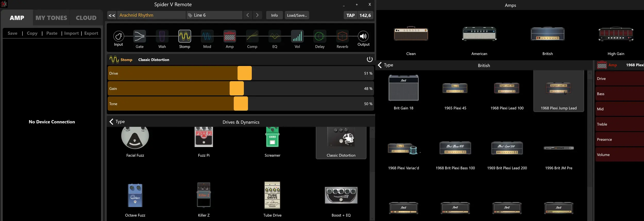Go to previous preset arrow

coord(248,15)
